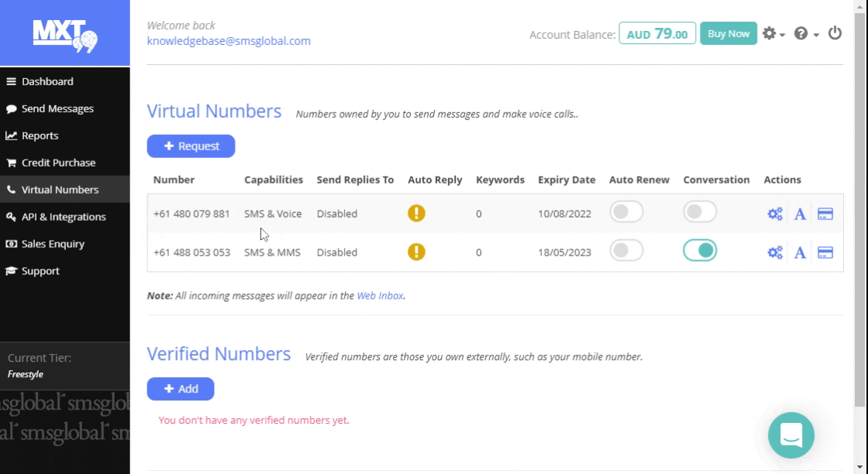Toggle Auto Renew for +61 488 053 053
Viewport: 868px width, 474px height.
(x=626, y=250)
